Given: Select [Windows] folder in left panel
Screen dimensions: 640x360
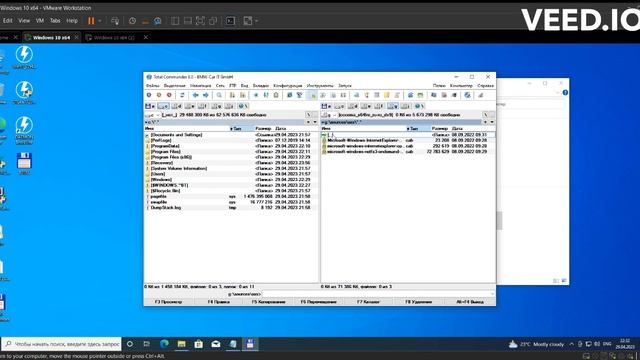Looking at the screenshot, I should (231, 180).
